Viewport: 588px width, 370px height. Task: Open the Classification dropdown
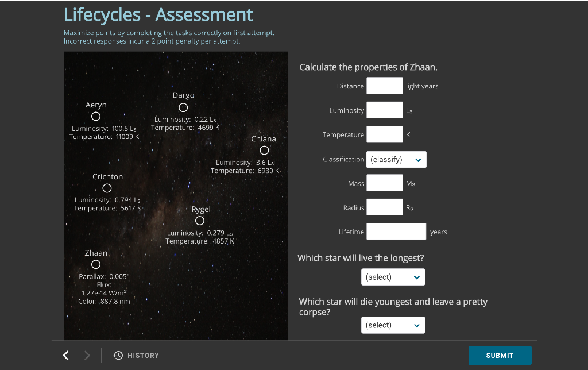tap(396, 160)
